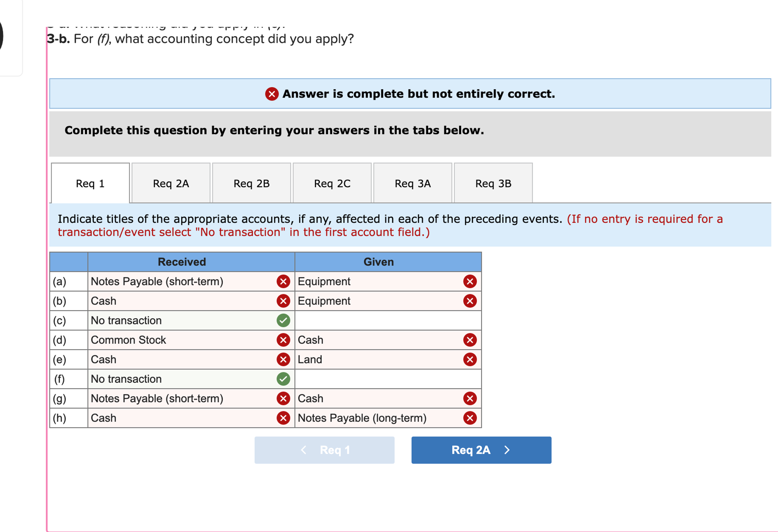Image resolution: width=778 pixels, height=532 pixels.
Task: Click the green checkmark in row (f)
Action: pos(283,379)
